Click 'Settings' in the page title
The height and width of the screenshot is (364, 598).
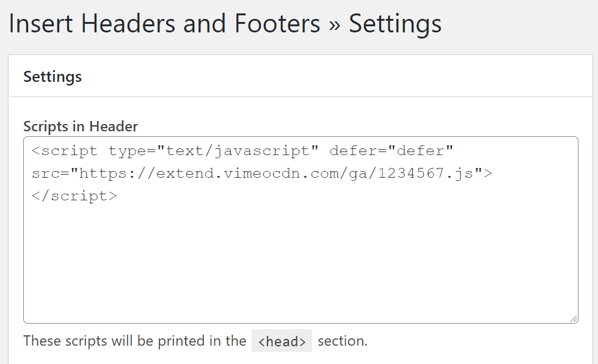395,24
